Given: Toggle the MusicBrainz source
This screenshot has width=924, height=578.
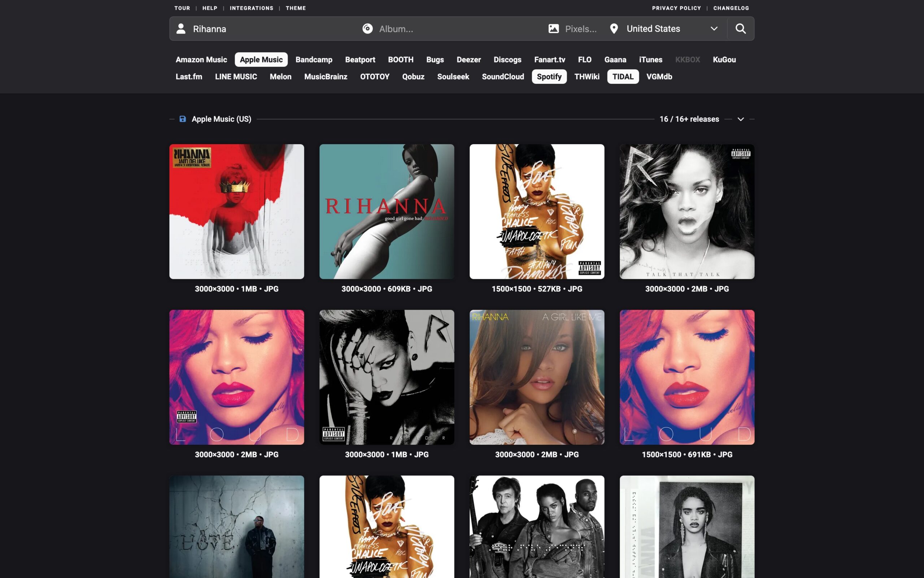Looking at the screenshot, I should tap(326, 77).
